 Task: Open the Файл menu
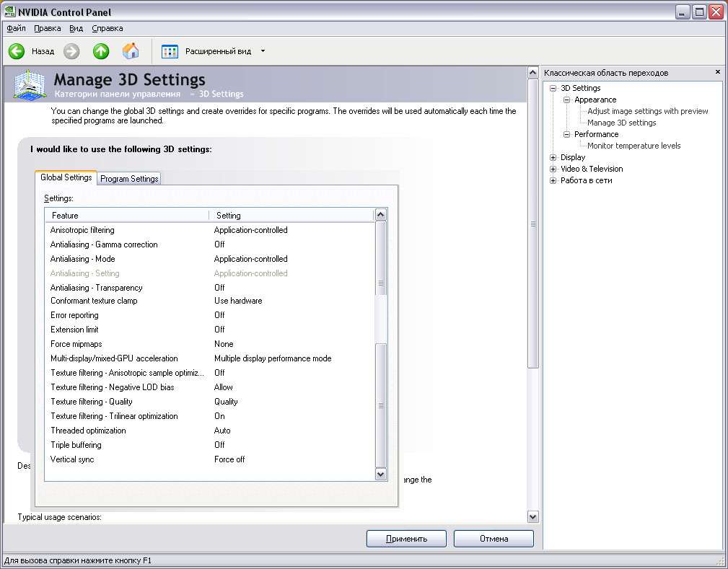coord(16,28)
